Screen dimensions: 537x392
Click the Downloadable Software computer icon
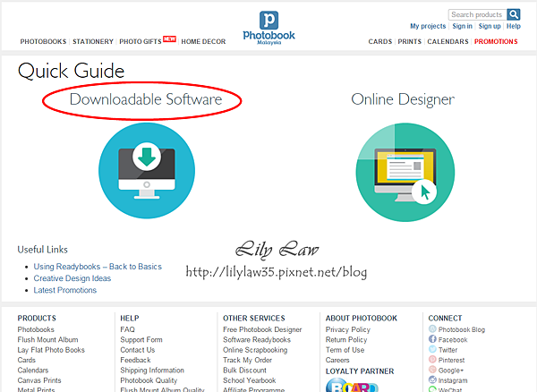pos(147,171)
